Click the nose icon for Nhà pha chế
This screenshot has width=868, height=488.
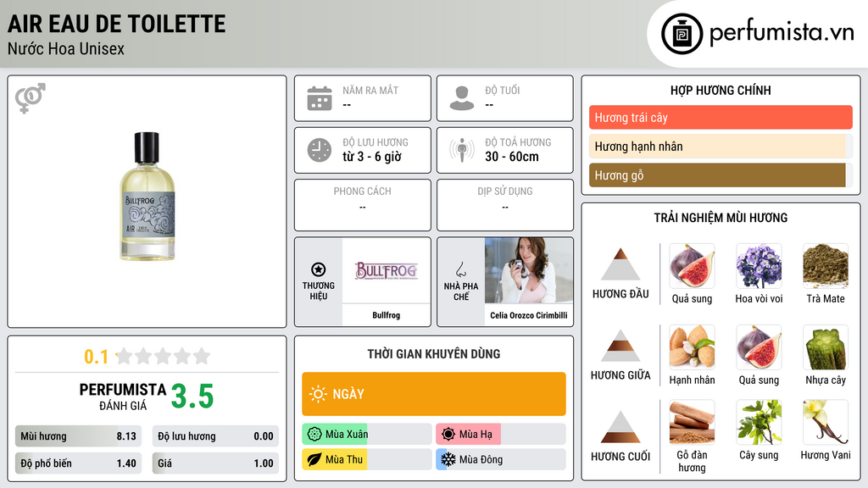tap(460, 269)
